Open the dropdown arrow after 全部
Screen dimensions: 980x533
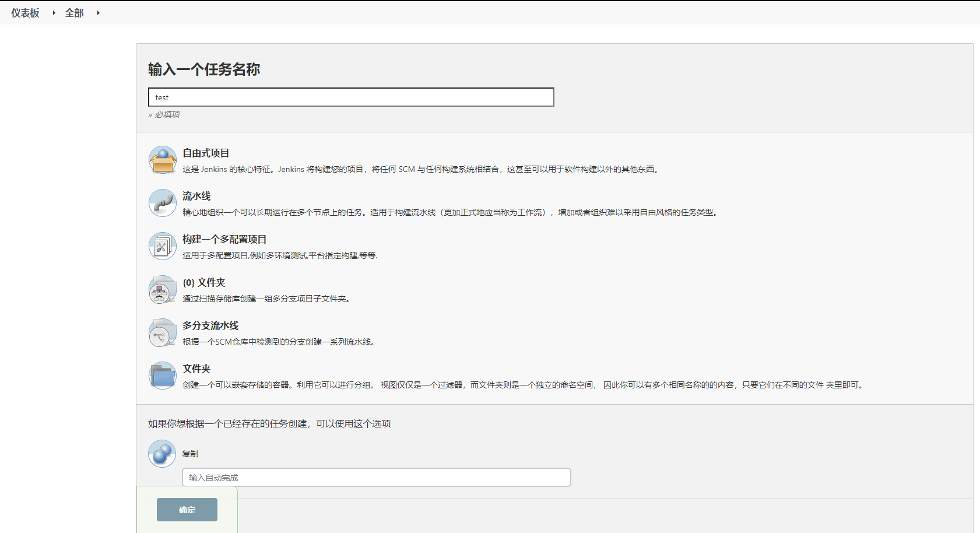[x=98, y=13]
